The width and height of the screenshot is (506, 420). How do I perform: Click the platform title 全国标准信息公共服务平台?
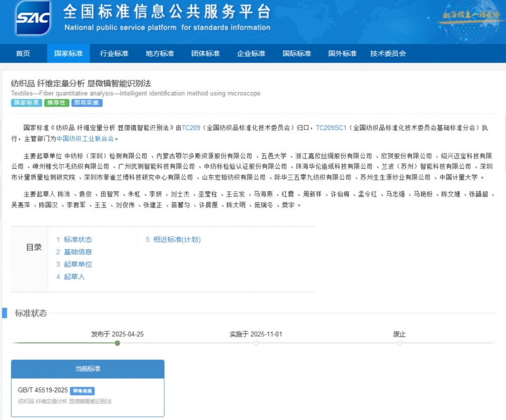tap(167, 12)
